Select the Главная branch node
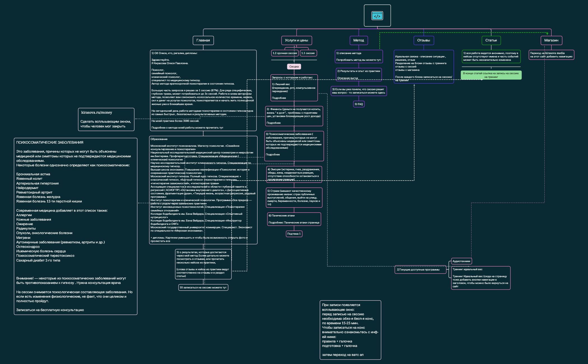 tap(204, 40)
